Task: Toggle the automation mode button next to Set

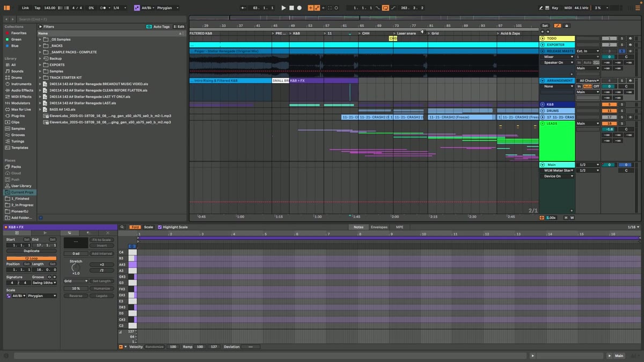Action: pos(558,26)
